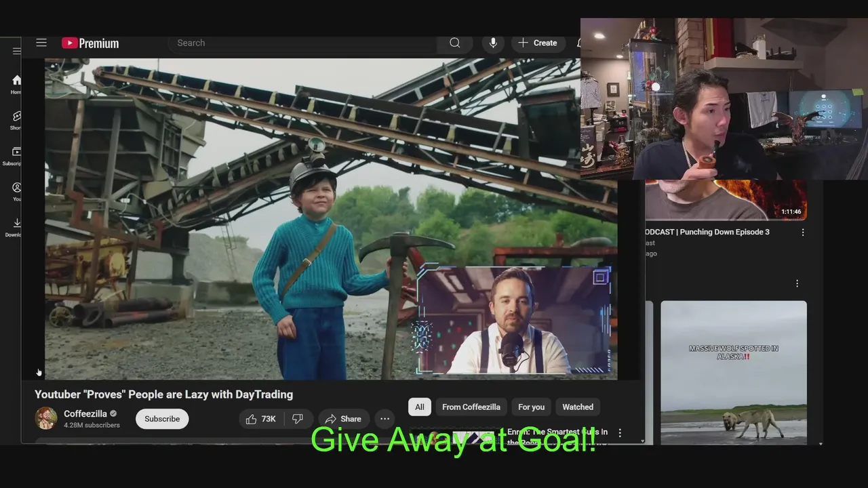Open the You section in sidebar
Image resolution: width=868 pixels, height=488 pixels.
click(x=16, y=192)
